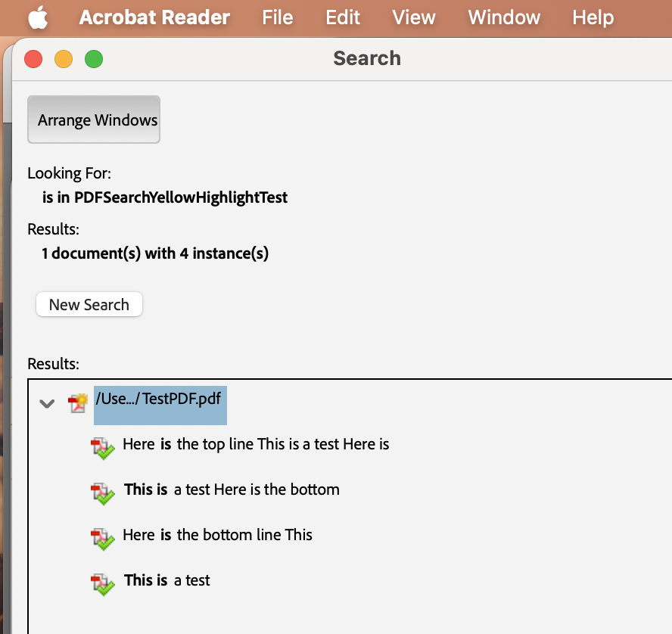Select the /Use.../TestPDF.pdf result entry
The width and height of the screenshot is (672, 634).
pos(160,406)
